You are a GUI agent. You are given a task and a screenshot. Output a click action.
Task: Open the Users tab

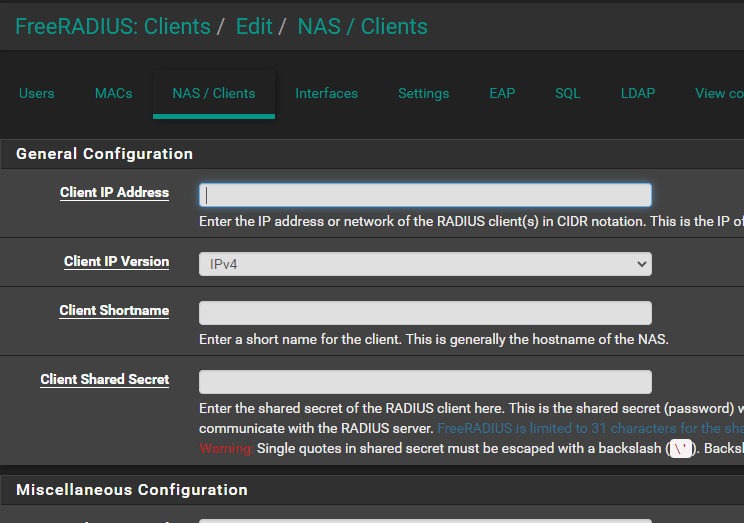(37, 93)
